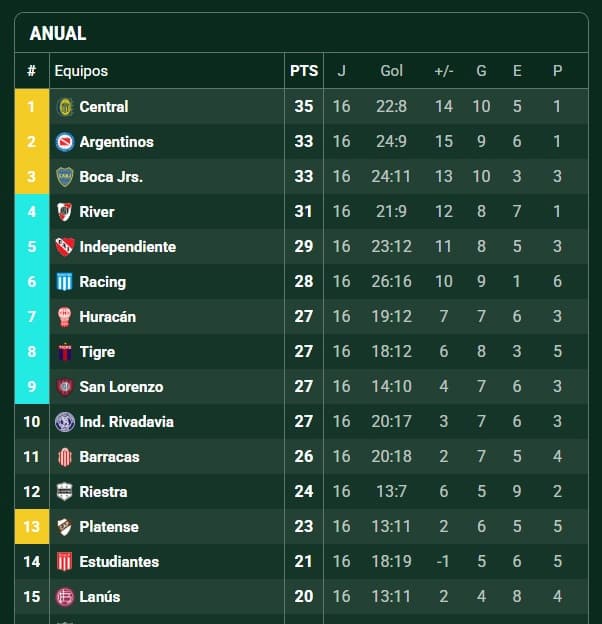
Task: Select the San Lorenzo crest icon
Action: tap(64, 387)
